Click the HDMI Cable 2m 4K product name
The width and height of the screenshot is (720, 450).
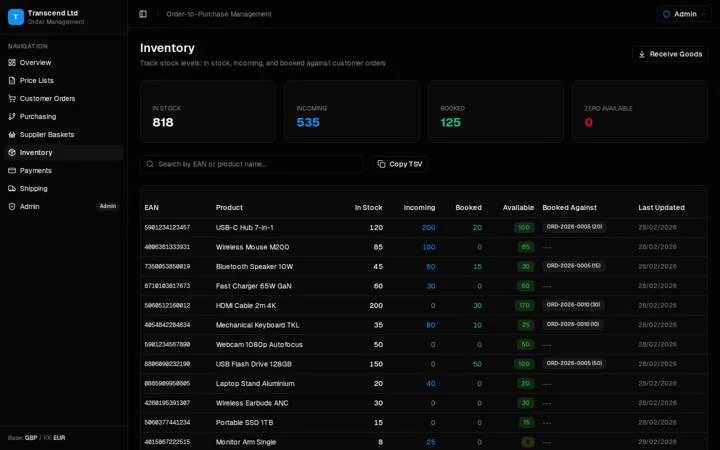coord(246,305)
